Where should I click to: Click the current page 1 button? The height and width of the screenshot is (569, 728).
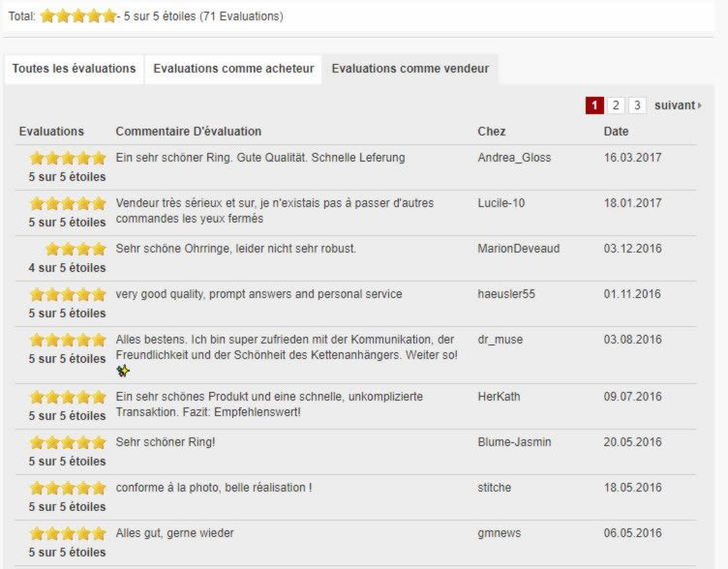594,105
